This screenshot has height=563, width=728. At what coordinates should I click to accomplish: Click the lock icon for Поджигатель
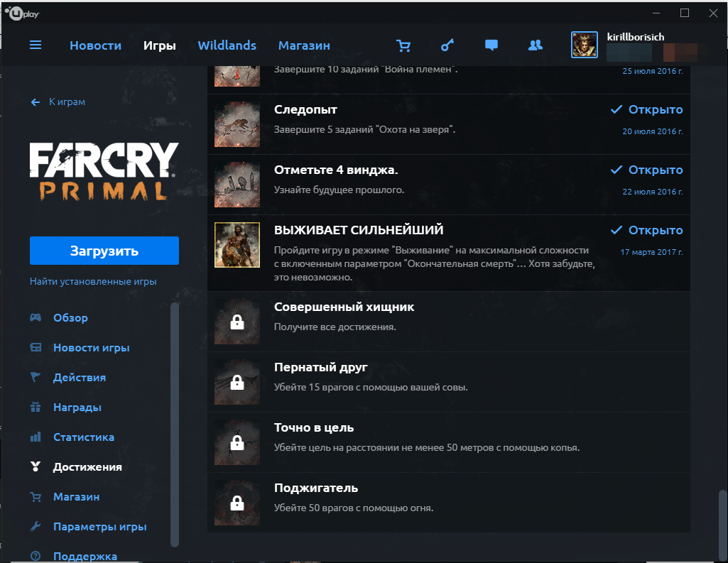[237, 503]
